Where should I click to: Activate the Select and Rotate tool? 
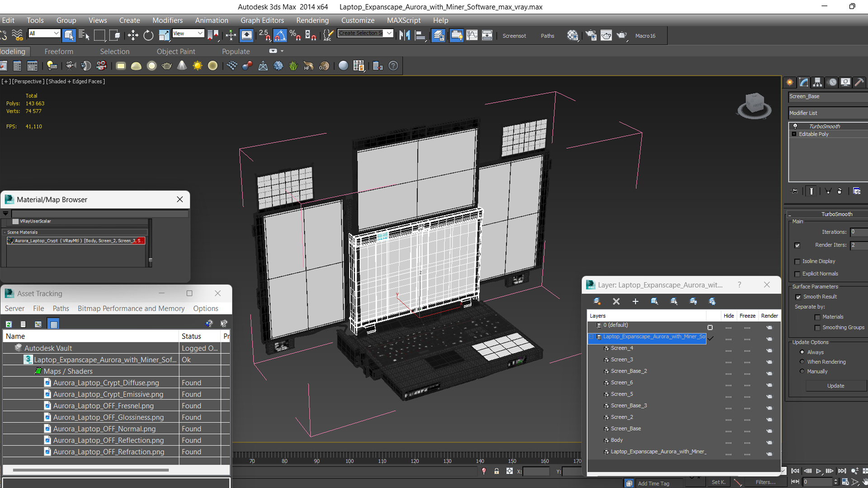(148, 35)
